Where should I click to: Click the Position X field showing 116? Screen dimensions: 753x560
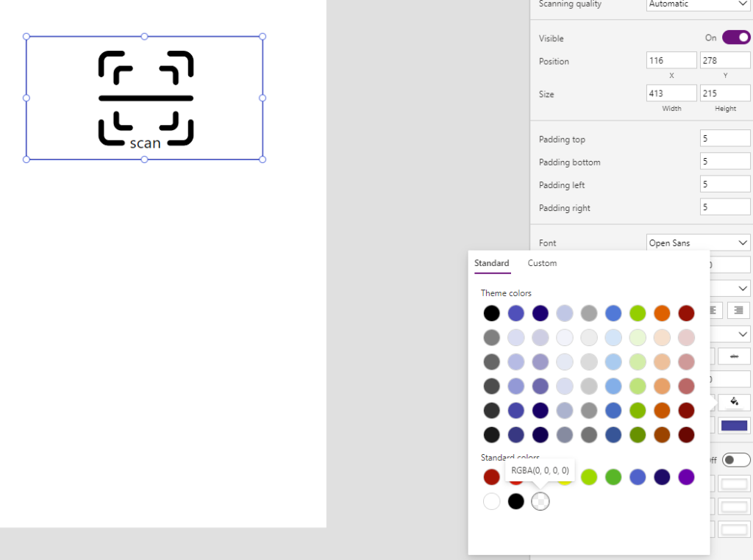click(671, 60)
